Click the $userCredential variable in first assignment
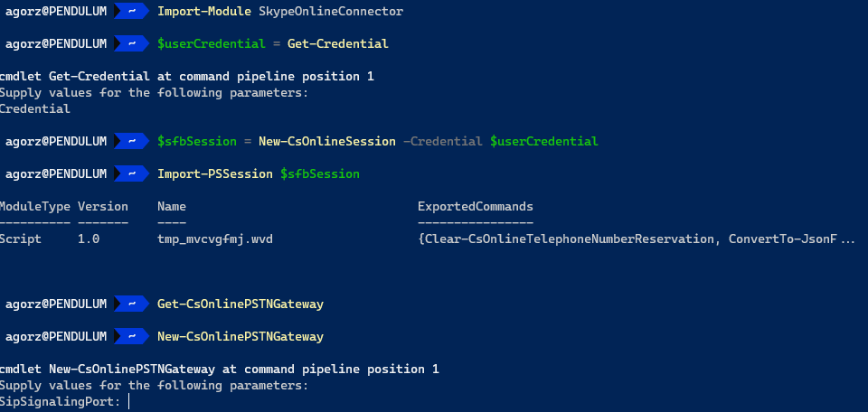This screenshot has height=412, width=868. [212, 43]
